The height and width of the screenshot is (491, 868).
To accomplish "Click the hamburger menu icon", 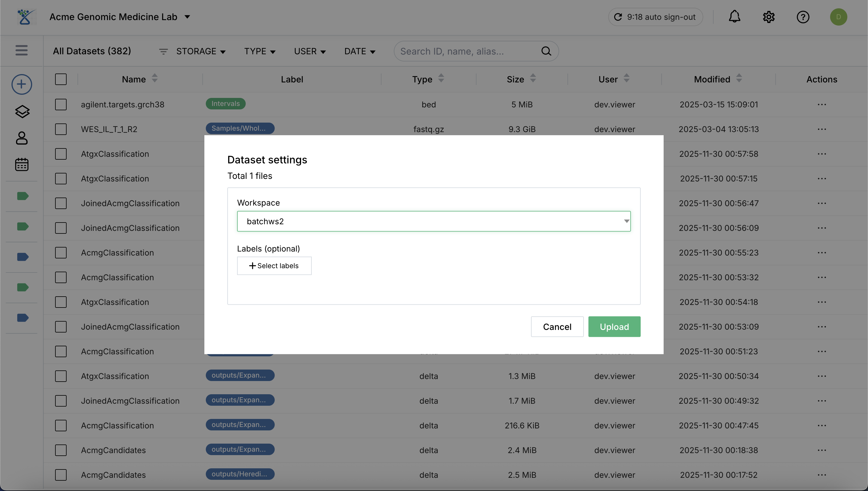I will [x=21, y=51].
